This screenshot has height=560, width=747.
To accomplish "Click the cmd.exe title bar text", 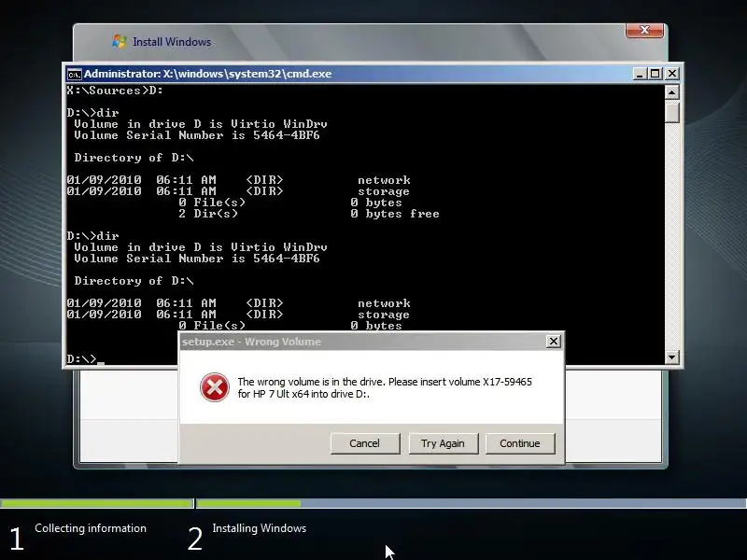I will pos(207,74).
